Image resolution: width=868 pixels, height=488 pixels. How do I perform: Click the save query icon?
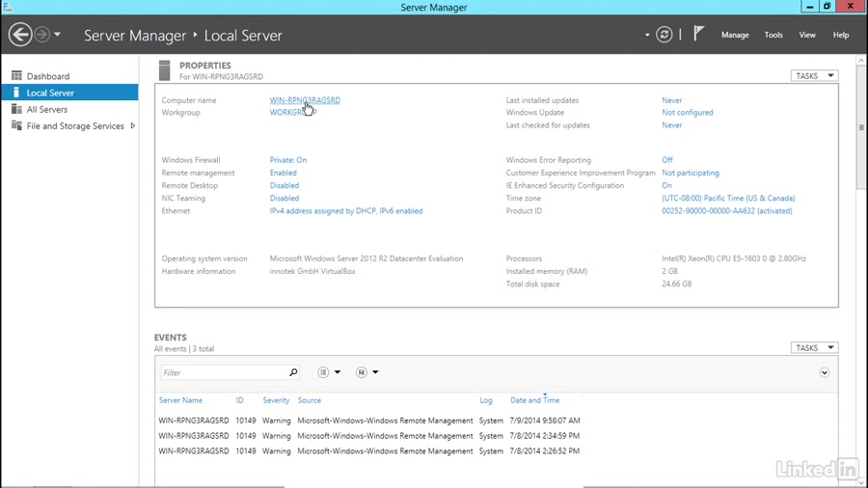point(361,372)
